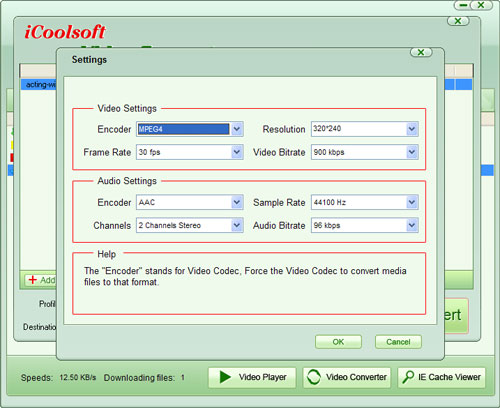500x408 pixels.
Task: Select the acting-w file row in converter list
Action: tap(39, 84)
